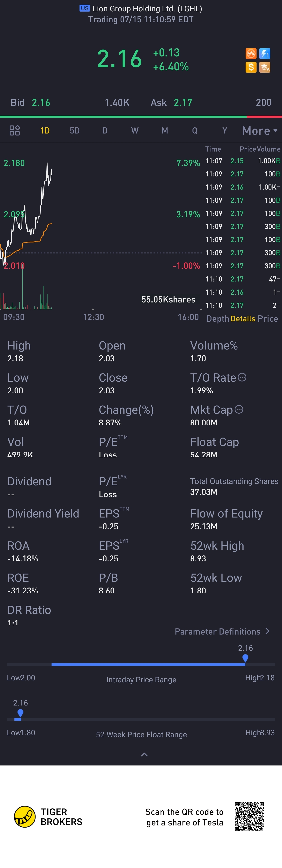Switch to monthly M chart period
This screenshot has height=868, width=282.
[164, 131]
